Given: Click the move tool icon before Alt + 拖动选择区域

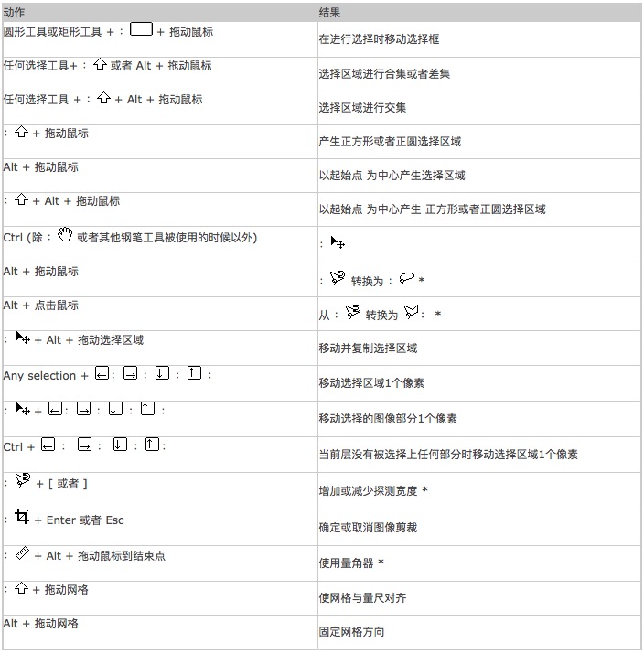Looking at the screenshot, I should (23, 338).
